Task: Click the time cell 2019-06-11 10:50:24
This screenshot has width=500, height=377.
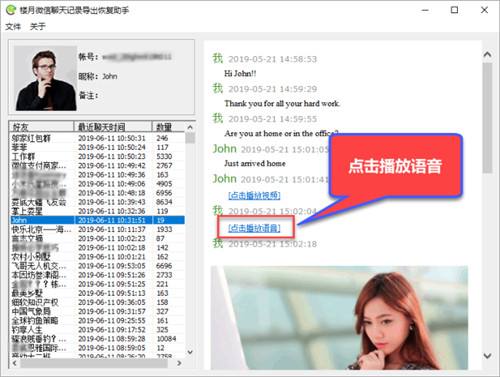Action: click(x=112, y=147)
